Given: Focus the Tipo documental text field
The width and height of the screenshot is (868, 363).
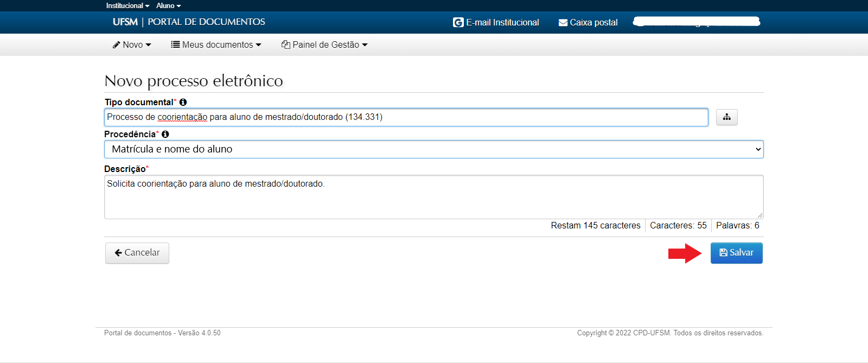Looking at the screenshot, I should (406, 117).
